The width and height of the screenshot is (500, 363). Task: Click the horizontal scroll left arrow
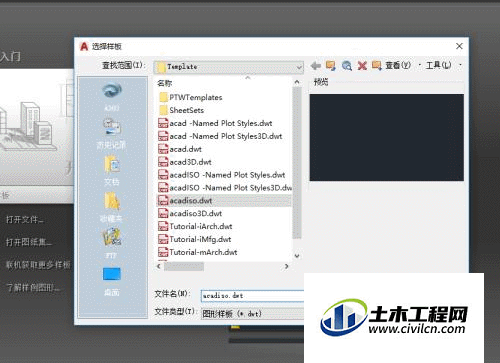159,266
